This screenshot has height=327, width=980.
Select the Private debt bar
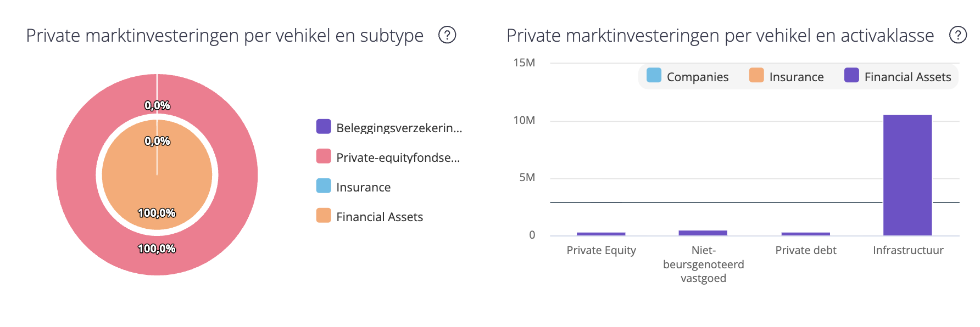[x=805, y=234]
